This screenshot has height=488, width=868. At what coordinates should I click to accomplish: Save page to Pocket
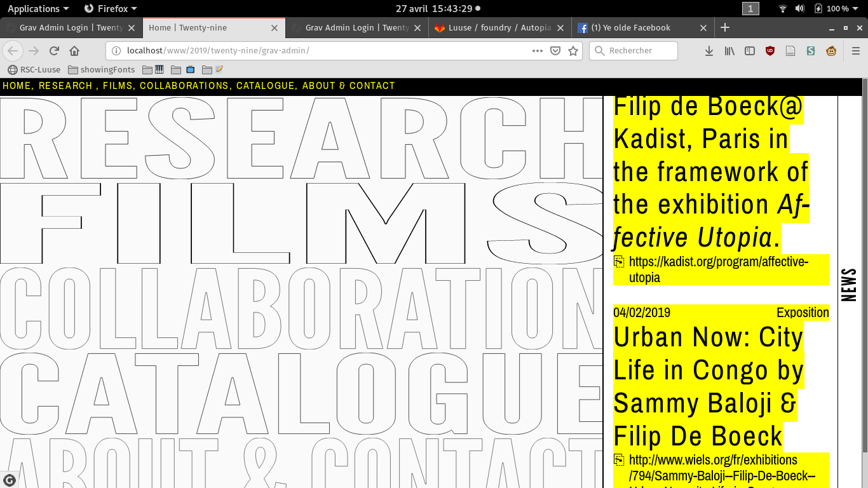[x=555, y=51]
